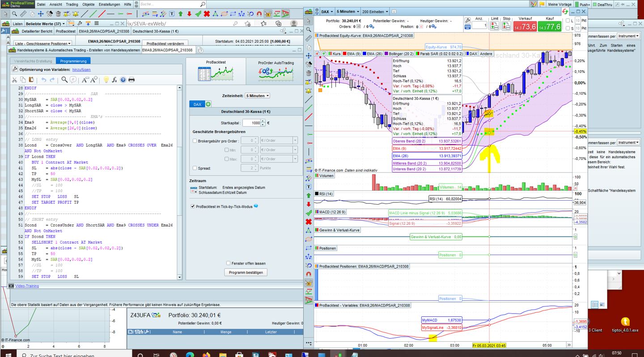Undo the last edit in the code editor
The height and width of the screenshot is (357, 644).
44,80
